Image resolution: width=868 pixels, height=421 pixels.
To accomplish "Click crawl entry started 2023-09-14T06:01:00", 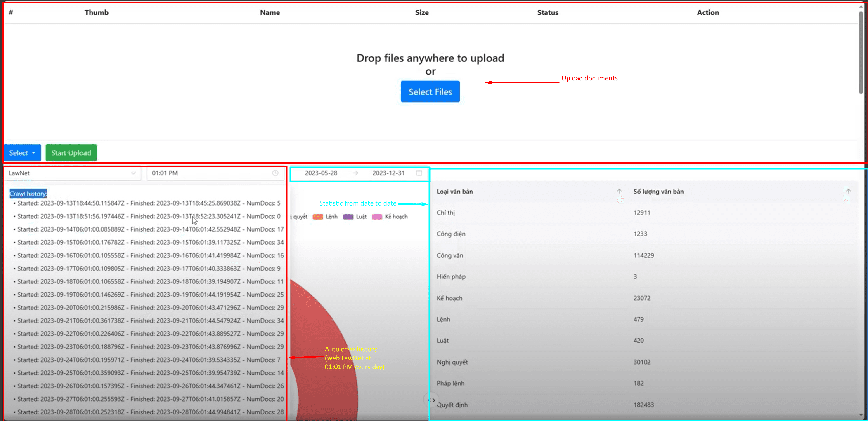I will tap(150, 229).
